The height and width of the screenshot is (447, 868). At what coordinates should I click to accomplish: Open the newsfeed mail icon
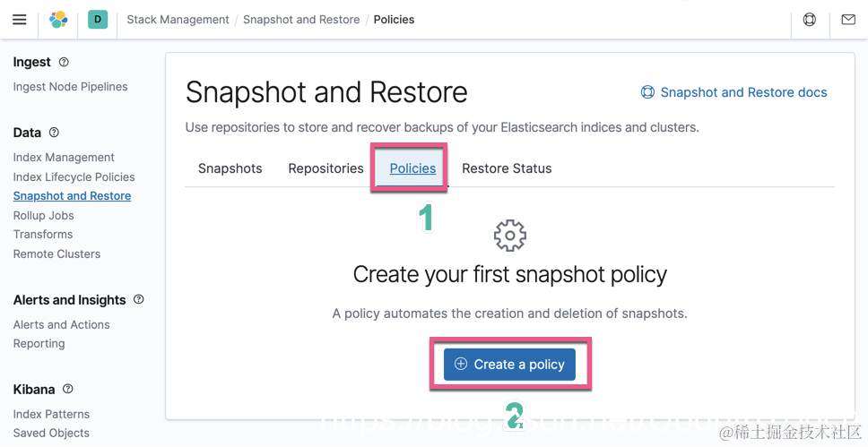pyautogui.click(x=848, y=20)
